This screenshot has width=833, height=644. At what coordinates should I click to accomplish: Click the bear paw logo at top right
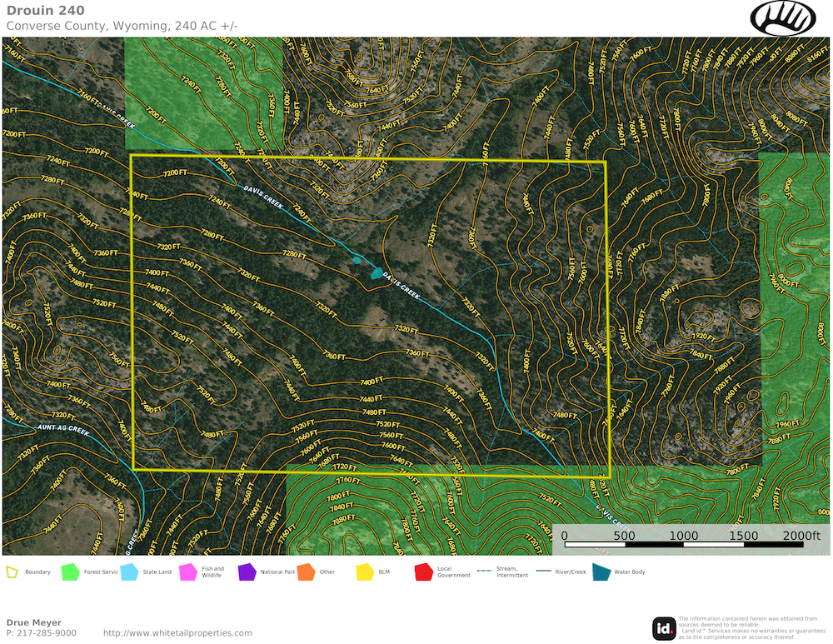pyautogui.click(x=783, y=17)
